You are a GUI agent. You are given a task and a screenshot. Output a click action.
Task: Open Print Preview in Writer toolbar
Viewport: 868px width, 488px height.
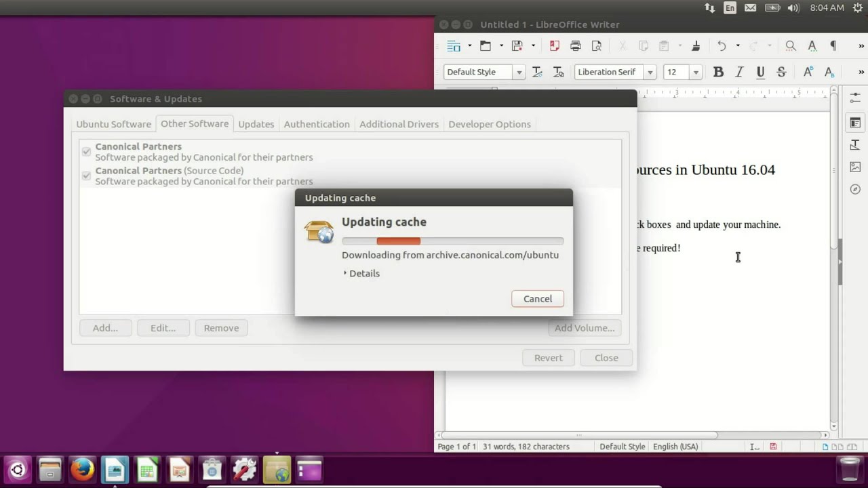pyautogui.click(x=597, y=46)
